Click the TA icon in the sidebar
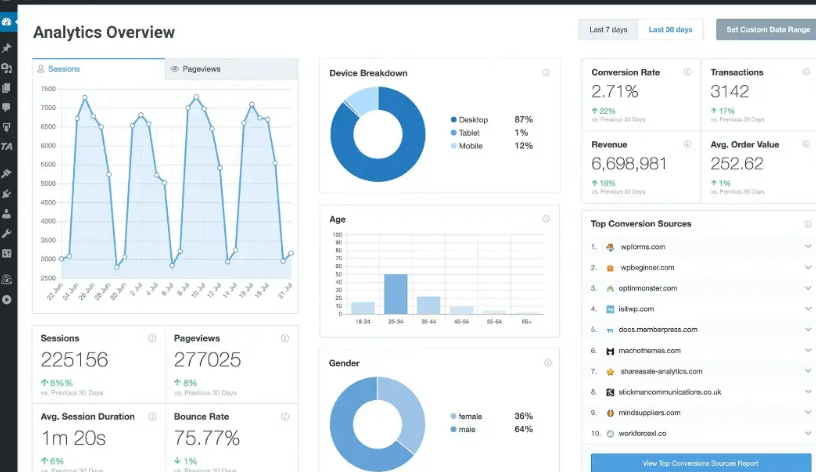Screen dimensions: 816x472 pos(7,147)
